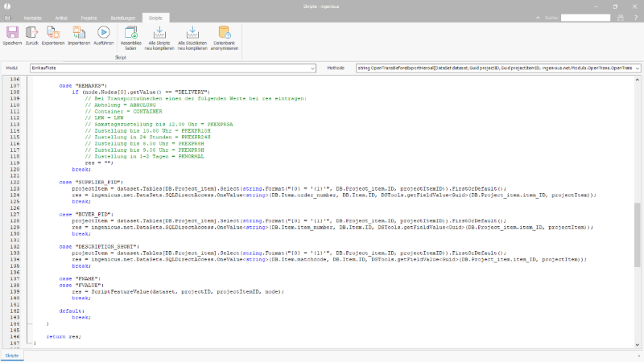Click the vertical scrollbar thumb in code editor
644x362 pixels.
point(637,234)
